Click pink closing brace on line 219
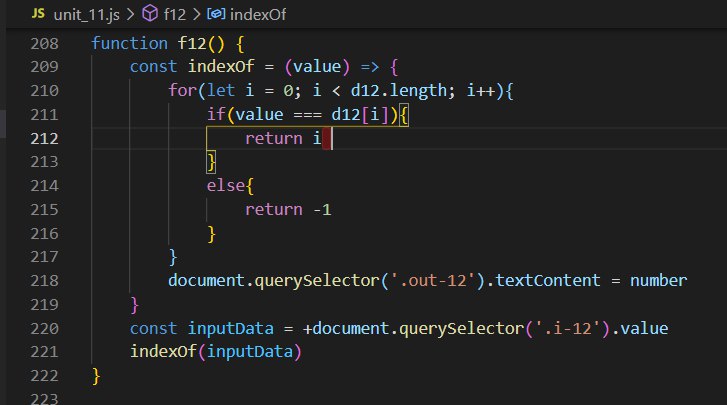The height and width of the screenshot is (405, 727). pyautogui.click(x=134, y=305)
